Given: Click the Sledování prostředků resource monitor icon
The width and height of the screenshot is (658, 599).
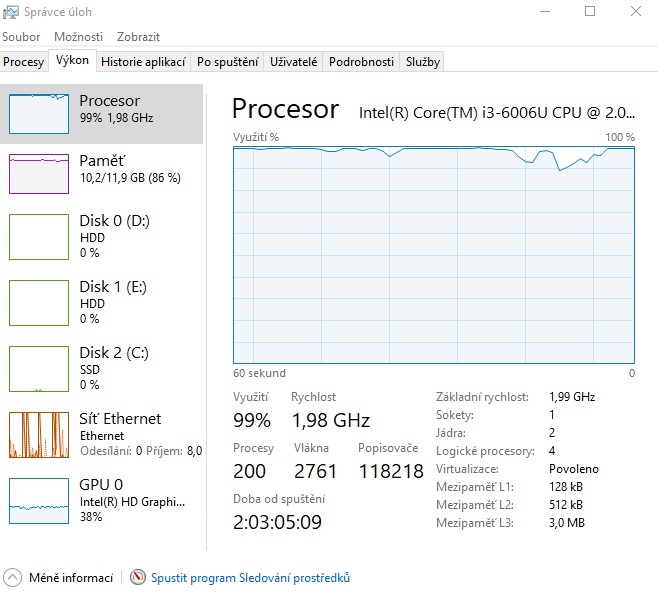Looking at the screenshot, I should 138,578.
